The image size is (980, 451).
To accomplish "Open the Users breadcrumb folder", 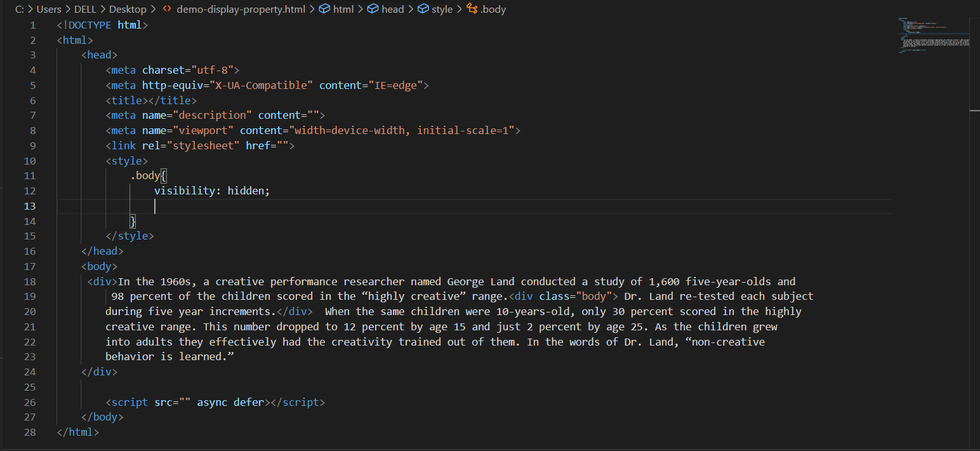I will point(50,10).
